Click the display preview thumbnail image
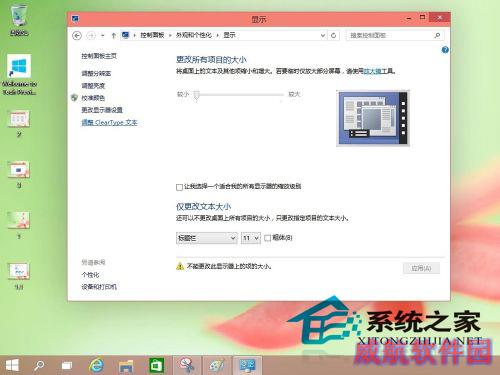Viewport: 500px width, 375px height. pos(373,118)
